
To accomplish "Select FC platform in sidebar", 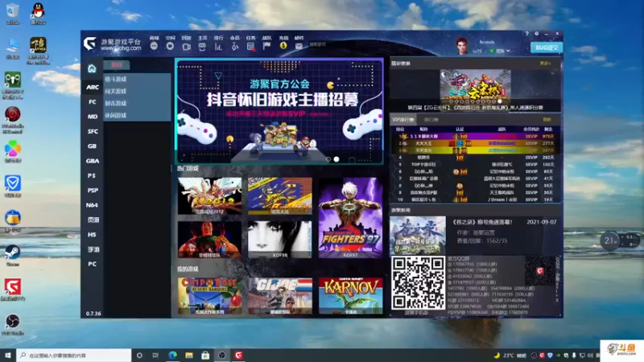I will 92,102.
